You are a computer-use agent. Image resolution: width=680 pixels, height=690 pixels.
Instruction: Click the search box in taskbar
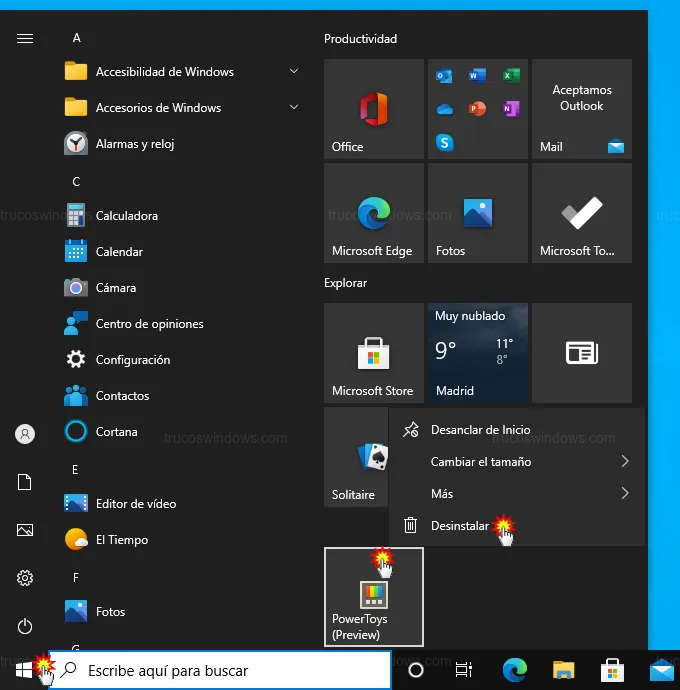click(x=220, y=670)
